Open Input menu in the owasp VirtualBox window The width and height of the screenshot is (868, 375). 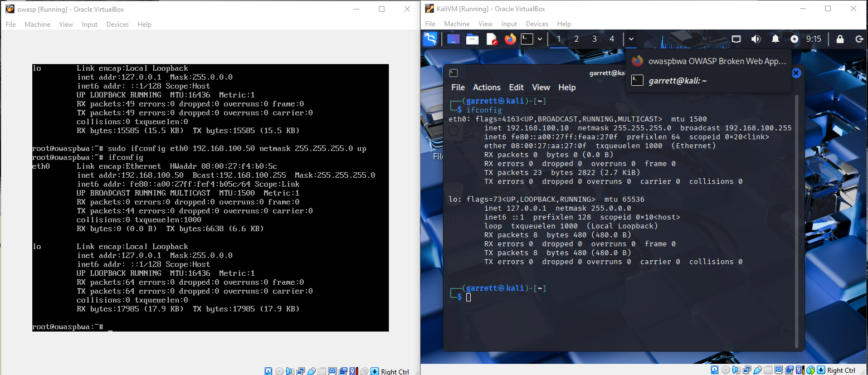pyautogui.click(x=90, y=25)
